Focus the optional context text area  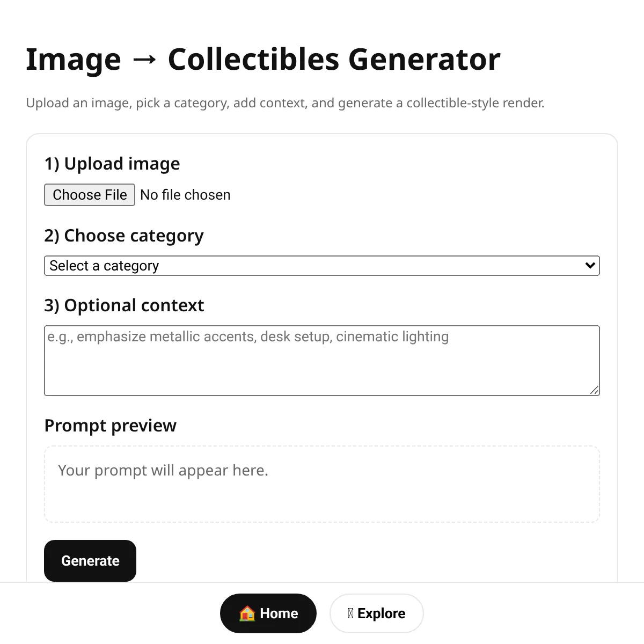point(322,361)
